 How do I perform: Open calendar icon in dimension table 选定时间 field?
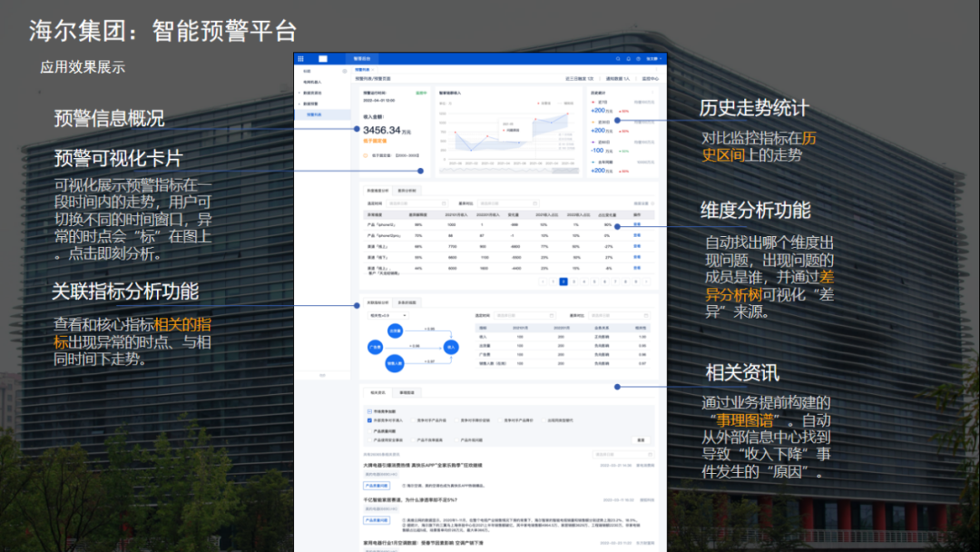pyautogui.click(x=444, y=203)
